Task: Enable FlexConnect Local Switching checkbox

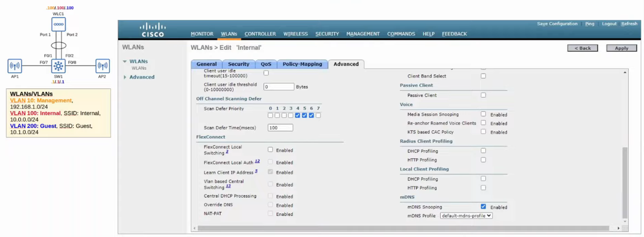Action: 270,150
